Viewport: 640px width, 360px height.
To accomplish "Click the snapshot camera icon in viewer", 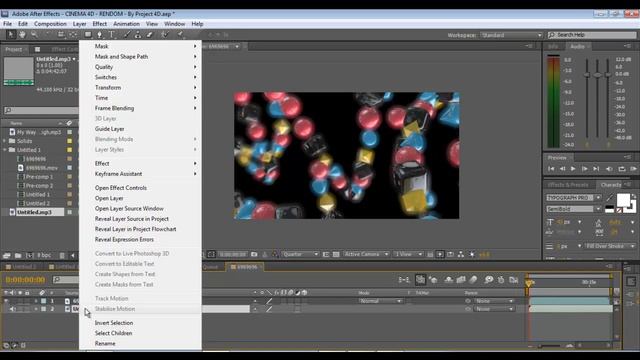I will click(254, 254).
